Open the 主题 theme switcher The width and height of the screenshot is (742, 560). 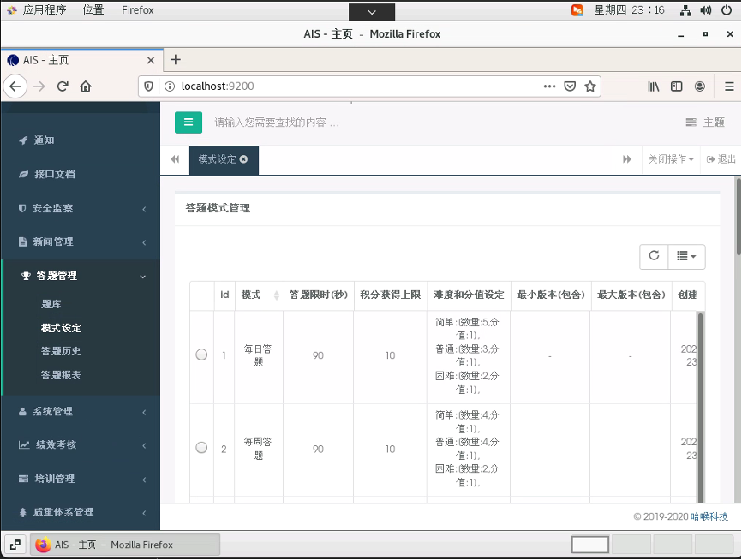coord(705,122)
